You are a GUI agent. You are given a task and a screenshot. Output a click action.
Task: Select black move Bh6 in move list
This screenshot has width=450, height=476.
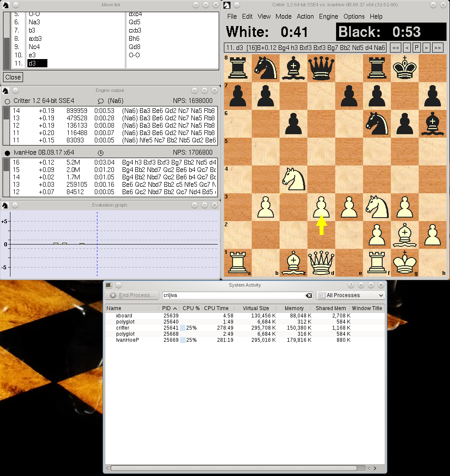tap(133, 39)
